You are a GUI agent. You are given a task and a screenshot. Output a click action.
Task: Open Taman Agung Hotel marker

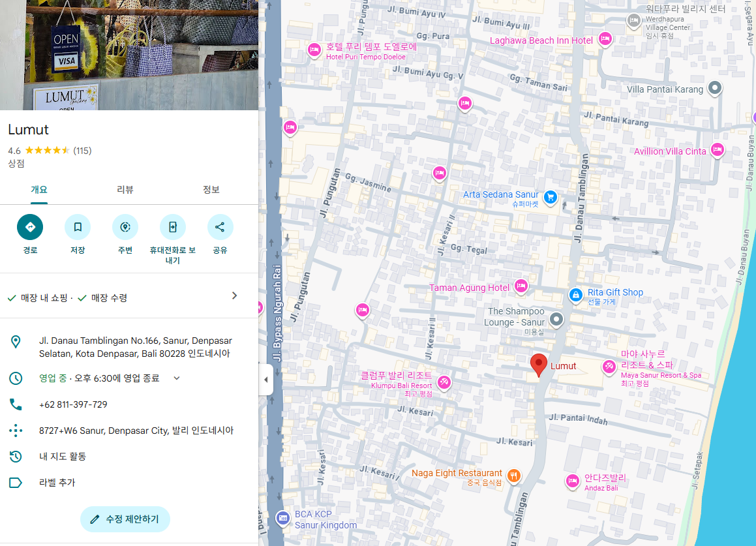tap(521, 286)
